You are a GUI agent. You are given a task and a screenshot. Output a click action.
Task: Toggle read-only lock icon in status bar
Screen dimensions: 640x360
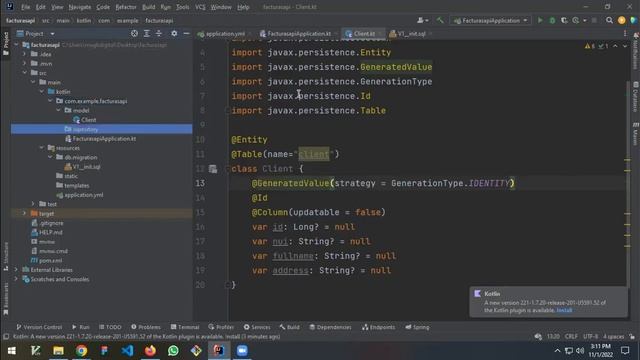(632, 337)
